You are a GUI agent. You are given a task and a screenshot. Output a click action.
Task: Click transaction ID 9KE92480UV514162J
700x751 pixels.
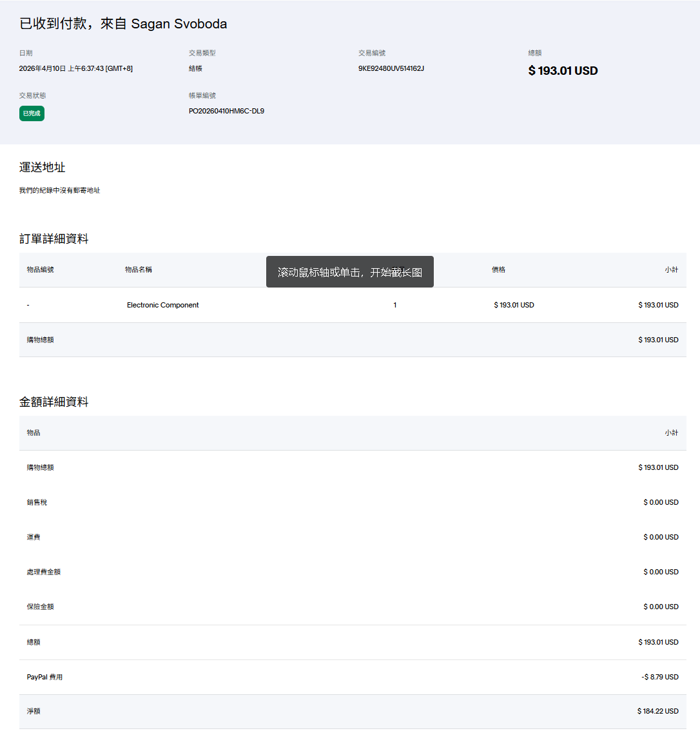pyautogui.click(x=391, y=68)
